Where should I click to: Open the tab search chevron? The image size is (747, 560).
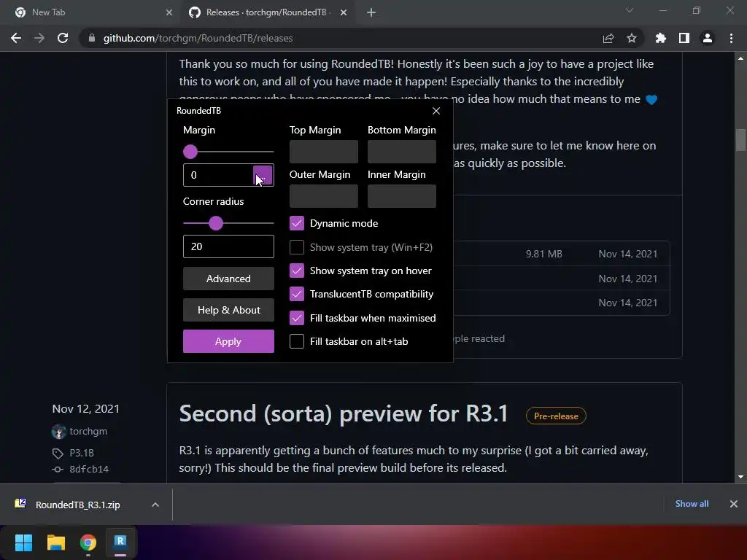coord(630,10)
